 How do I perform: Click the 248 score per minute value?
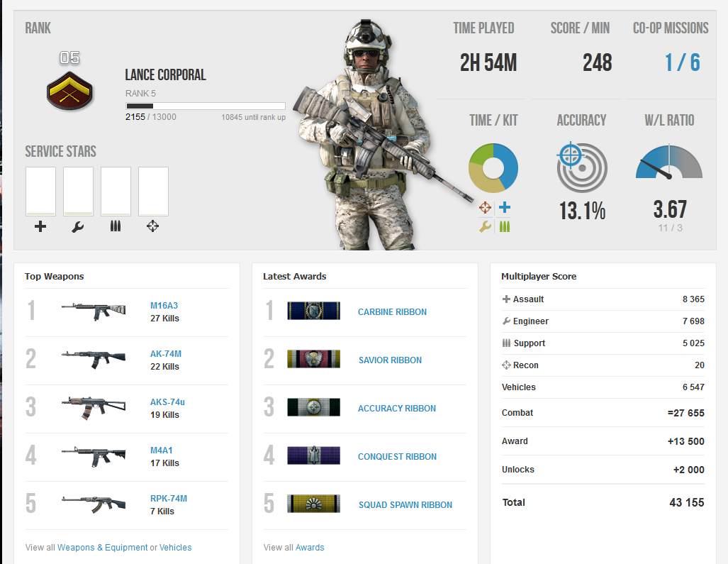[x=598, y=62]
